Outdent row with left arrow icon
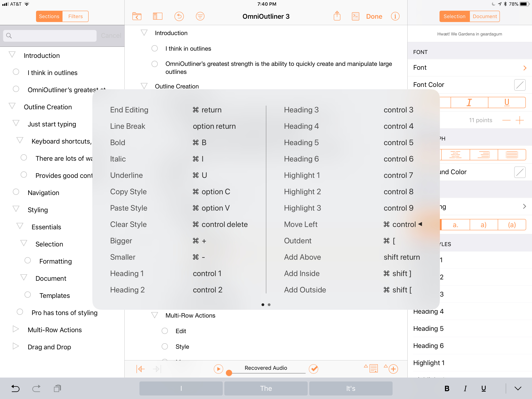 click(x=140, y=369)
